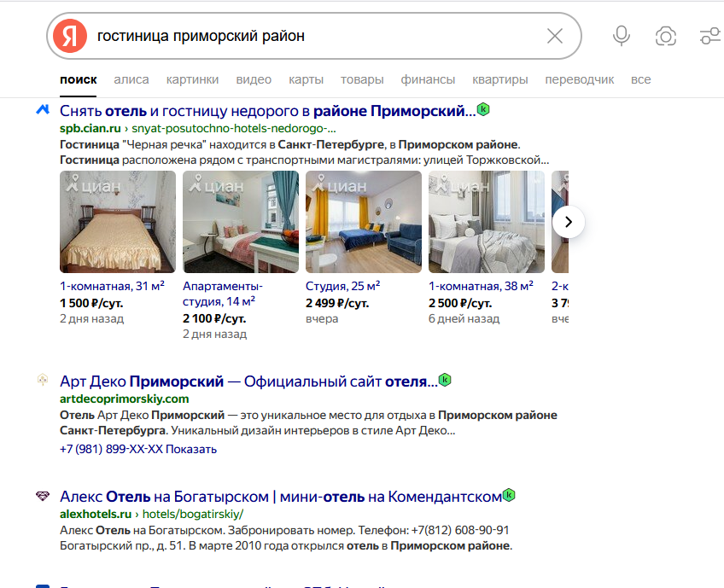Clear the search query with X icon
The image size is (724, 588).
pos(555,36)
